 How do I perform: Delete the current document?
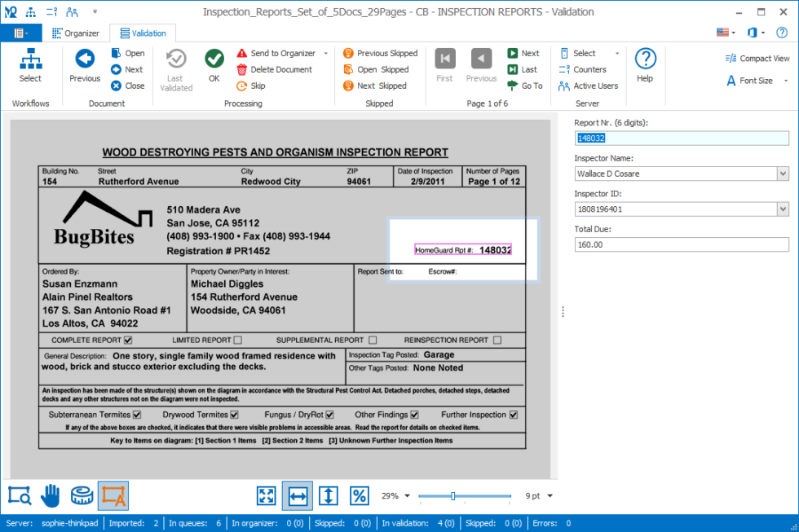pyautogui.click(x=275, y=69)
